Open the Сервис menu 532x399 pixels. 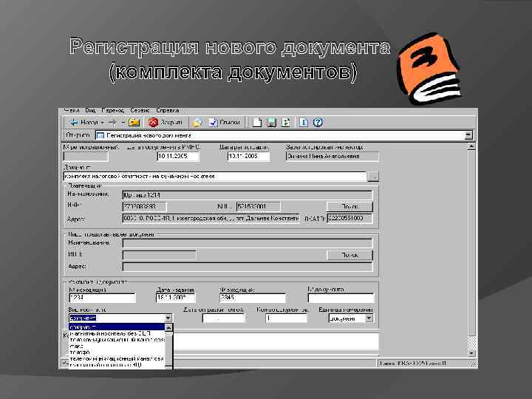140,111
